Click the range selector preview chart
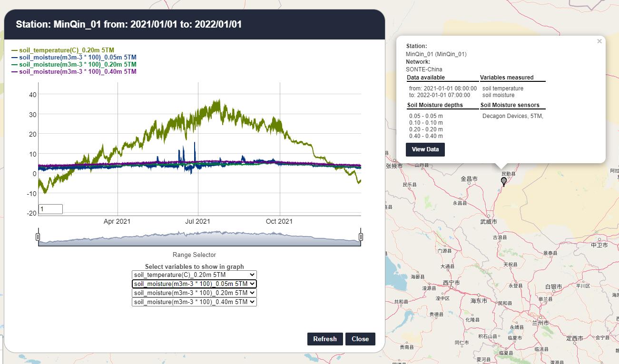Viewport: 619px width, 364px height. pyautogui.click(x=199, y=238)
